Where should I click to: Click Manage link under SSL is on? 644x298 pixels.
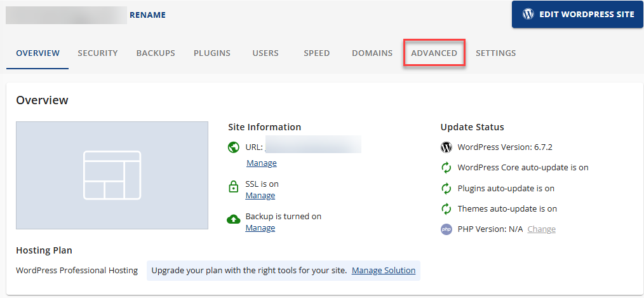260,195
